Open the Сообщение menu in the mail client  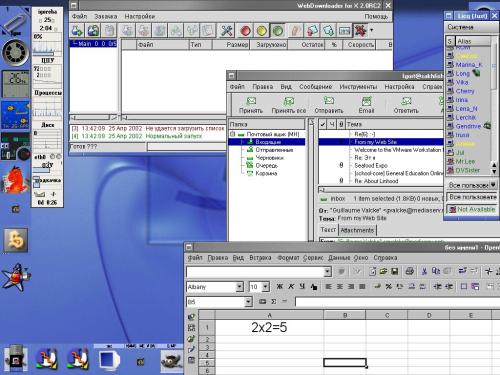pos(315,87)
